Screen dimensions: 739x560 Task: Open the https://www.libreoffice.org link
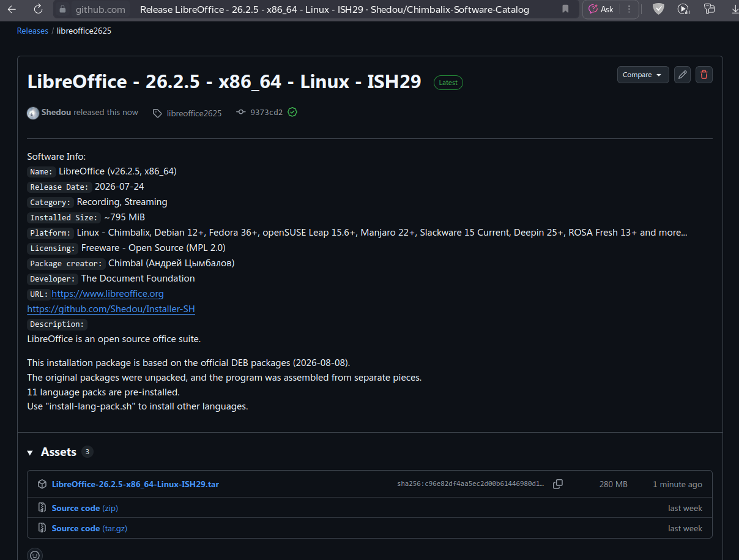point(108,294)
